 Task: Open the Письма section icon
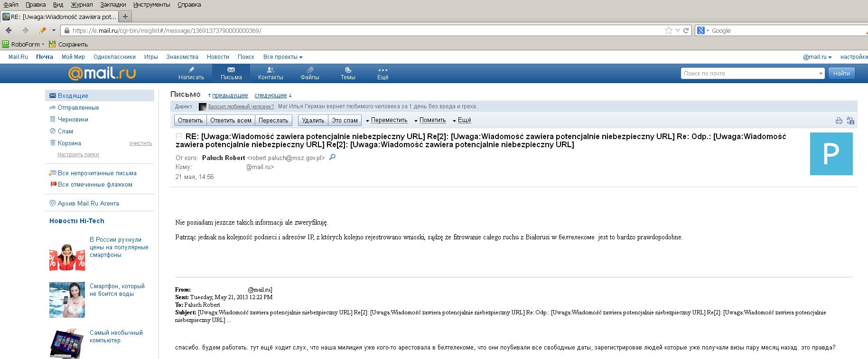[231, 70]
